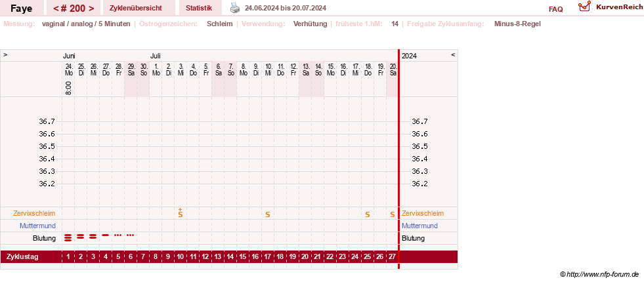This screenshot has width=644, height=282.
Task: Go to the next cycle with the > arrow
Action: pyautogui.click(x=92, y=9)
